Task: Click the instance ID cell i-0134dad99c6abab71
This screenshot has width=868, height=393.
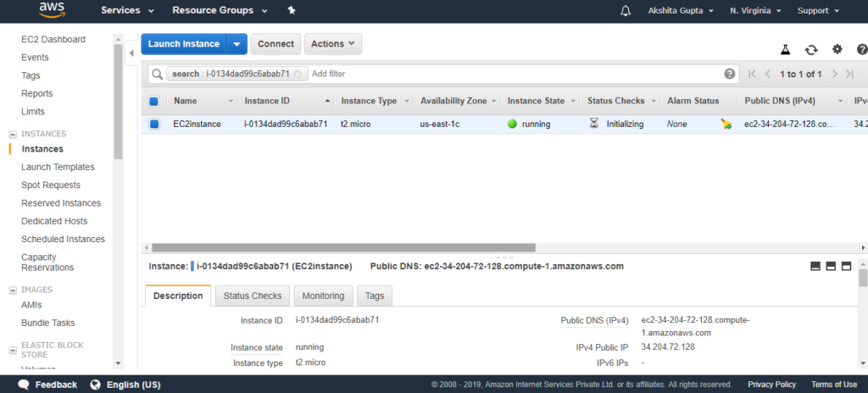Action: tap(285, 124)
